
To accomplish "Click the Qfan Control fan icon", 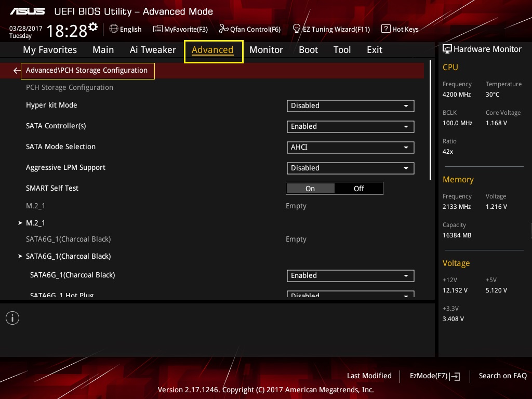I will click(x=223, y=29).
